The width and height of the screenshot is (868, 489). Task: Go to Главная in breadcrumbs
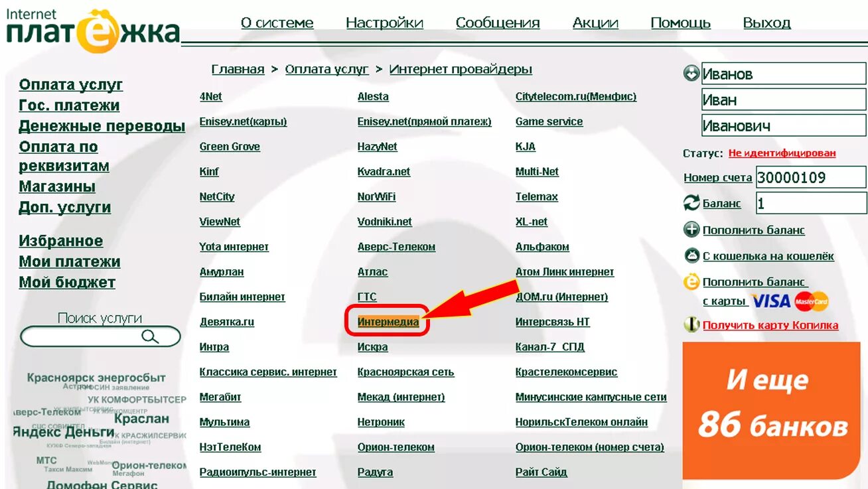(238, 69)
